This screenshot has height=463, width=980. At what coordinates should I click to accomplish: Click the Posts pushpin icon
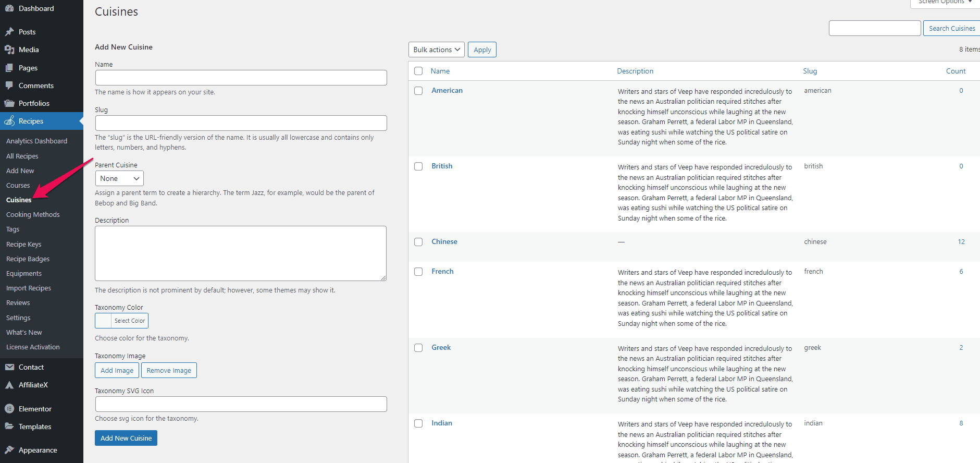click(x=9, y=32)
